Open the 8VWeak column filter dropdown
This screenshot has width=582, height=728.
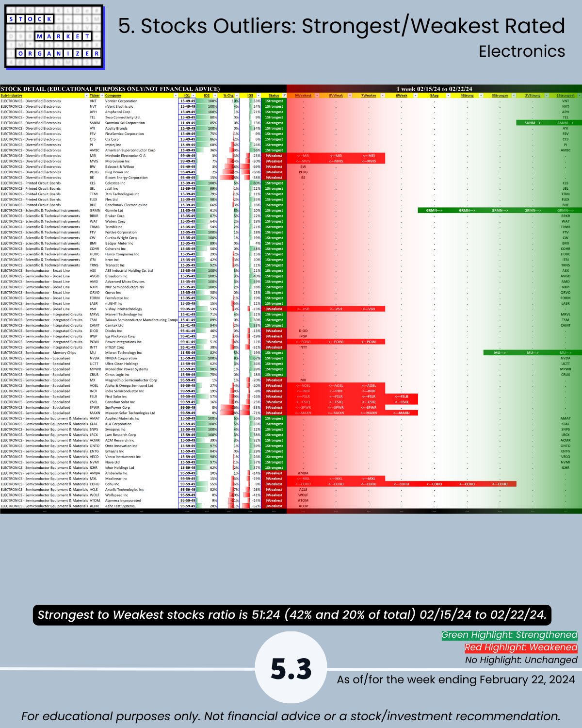pos(350,96)
